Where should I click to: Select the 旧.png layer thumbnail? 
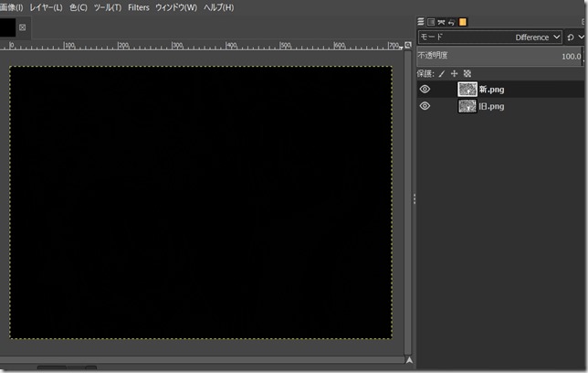467,106
